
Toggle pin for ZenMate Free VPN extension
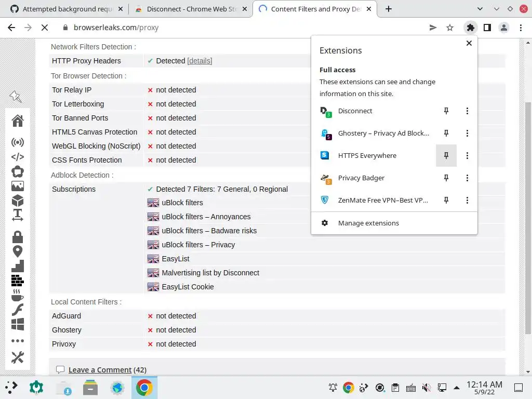pos(446,200)
